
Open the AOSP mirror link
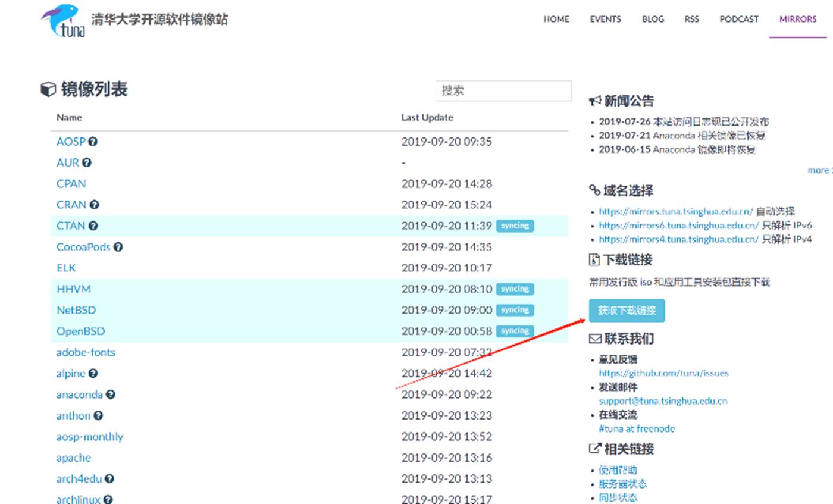point(71,142)
